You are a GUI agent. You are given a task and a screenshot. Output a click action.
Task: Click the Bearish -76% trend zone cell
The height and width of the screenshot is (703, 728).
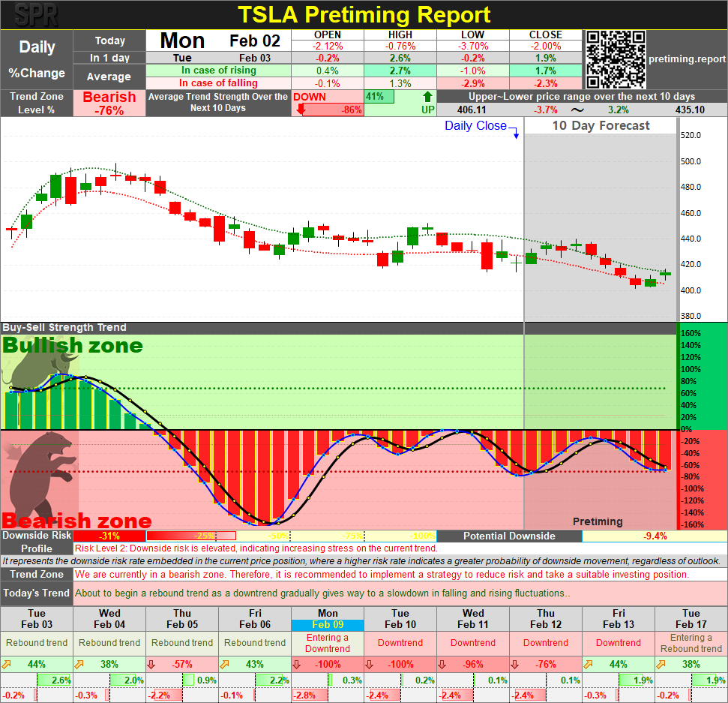tap(109, 103)
